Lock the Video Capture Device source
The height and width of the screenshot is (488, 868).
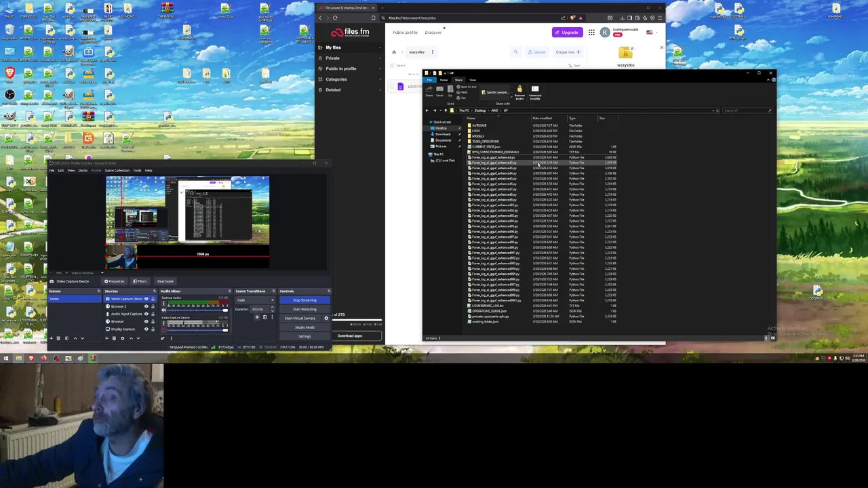click(x=153, y=299)
